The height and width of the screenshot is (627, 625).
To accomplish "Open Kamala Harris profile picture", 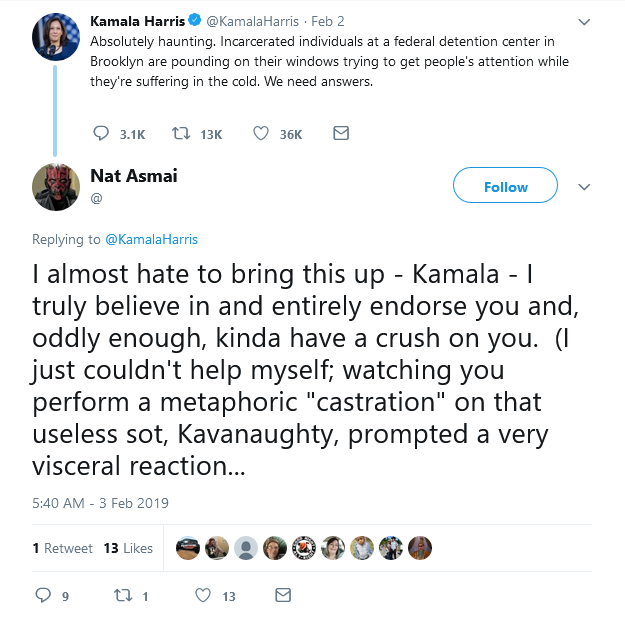I will (55, 37).
